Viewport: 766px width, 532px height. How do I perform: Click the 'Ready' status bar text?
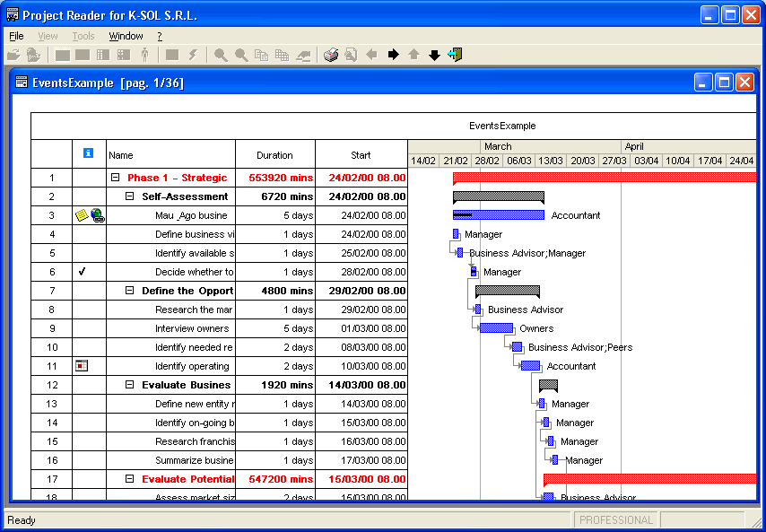[x=22, y=520]
